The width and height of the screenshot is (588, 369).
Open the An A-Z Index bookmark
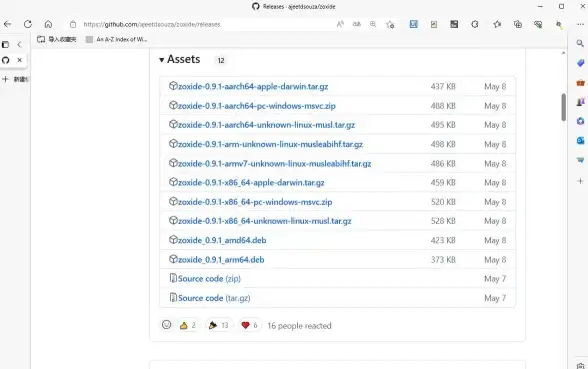[116, 39]
